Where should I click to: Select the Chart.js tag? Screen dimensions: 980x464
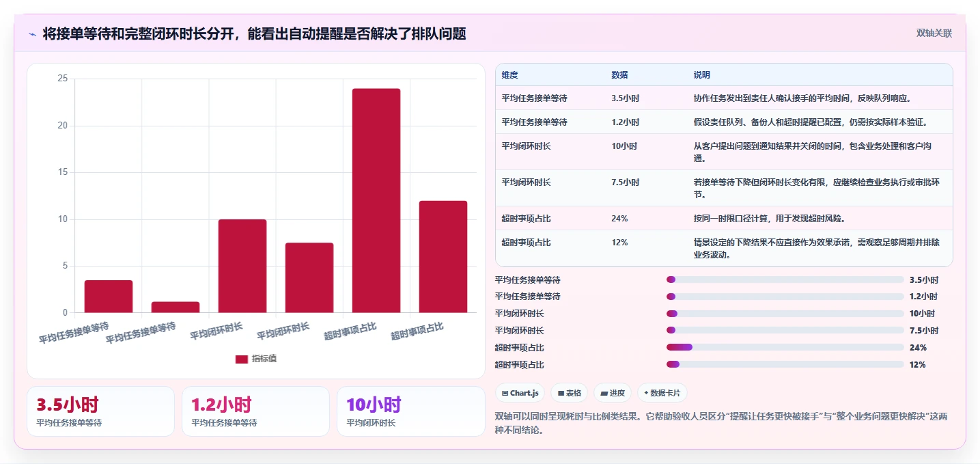tap(520, 393)
